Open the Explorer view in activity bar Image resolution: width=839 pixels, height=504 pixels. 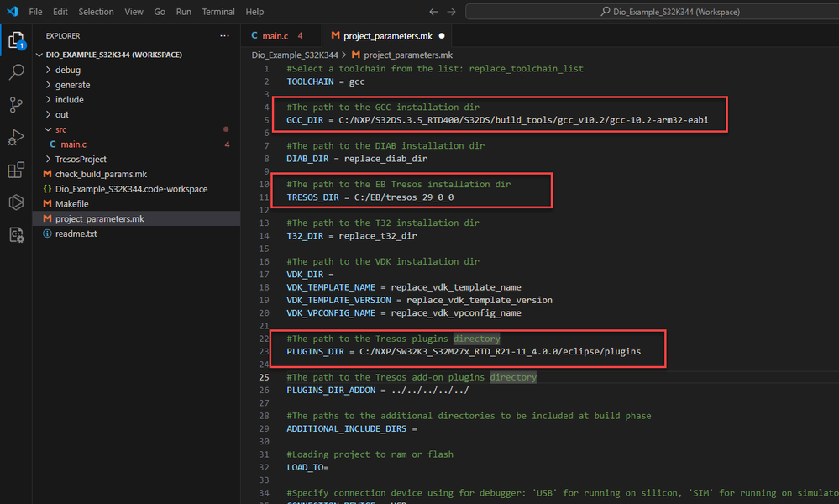point(16,40)
